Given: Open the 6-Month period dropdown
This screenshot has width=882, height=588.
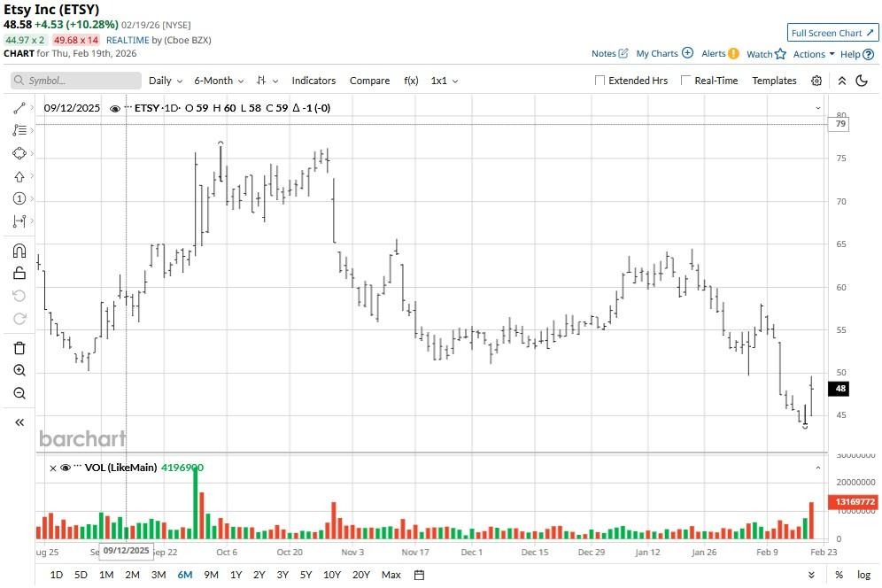Looking at the screenshot, I should tap(219, 81).
